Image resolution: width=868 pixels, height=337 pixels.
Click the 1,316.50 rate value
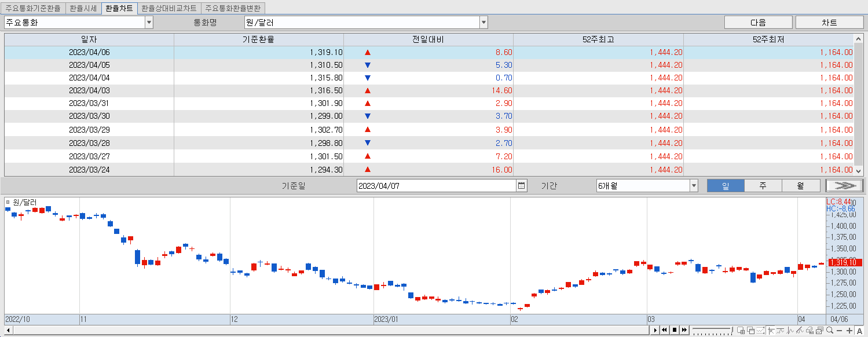tap(326, 90)
